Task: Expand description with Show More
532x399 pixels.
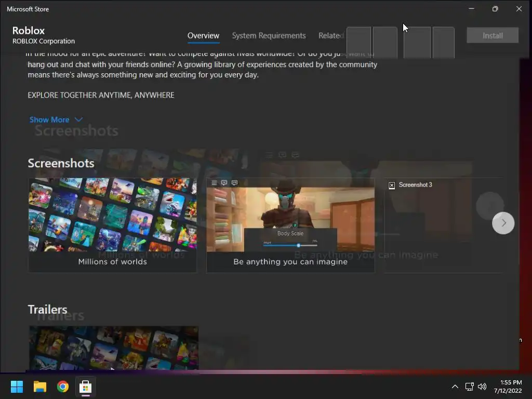Action: pyautogui.click(x=56, y=120)
